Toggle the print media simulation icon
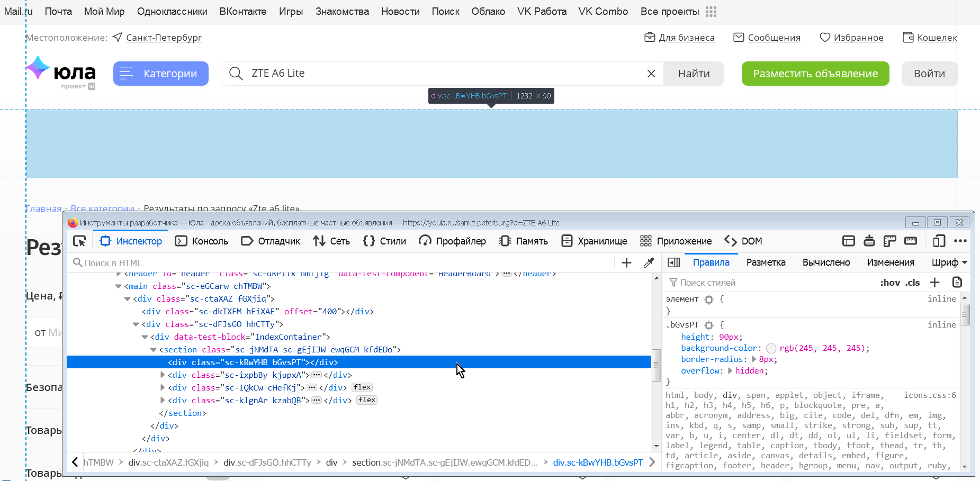This screenshot has width=980, height=481. pyautogui.click(x=869, y=241)
